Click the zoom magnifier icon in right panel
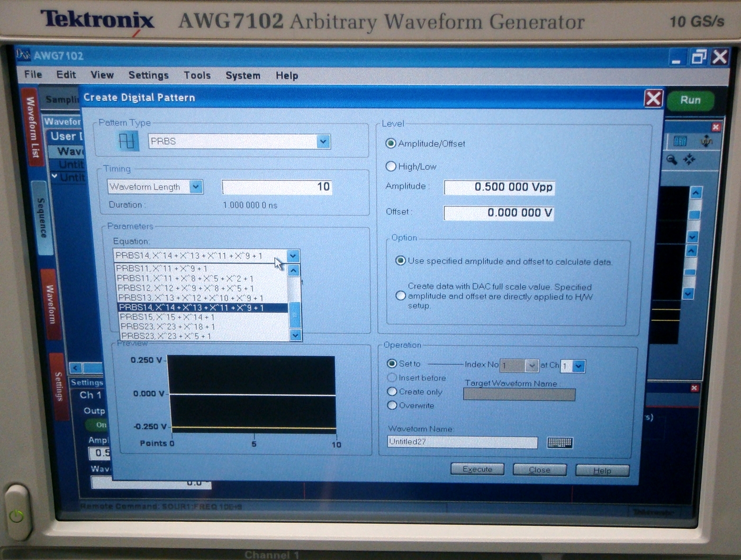The height and width of the screenshot is (560, 741). (x=671, y=160)
